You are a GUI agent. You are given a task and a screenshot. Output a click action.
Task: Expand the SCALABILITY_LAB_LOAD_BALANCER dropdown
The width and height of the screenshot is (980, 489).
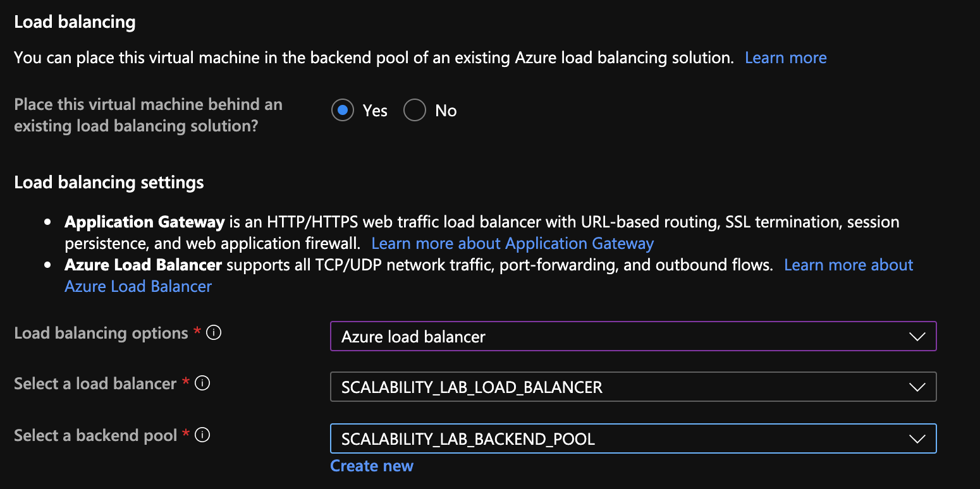coord(633,387)
